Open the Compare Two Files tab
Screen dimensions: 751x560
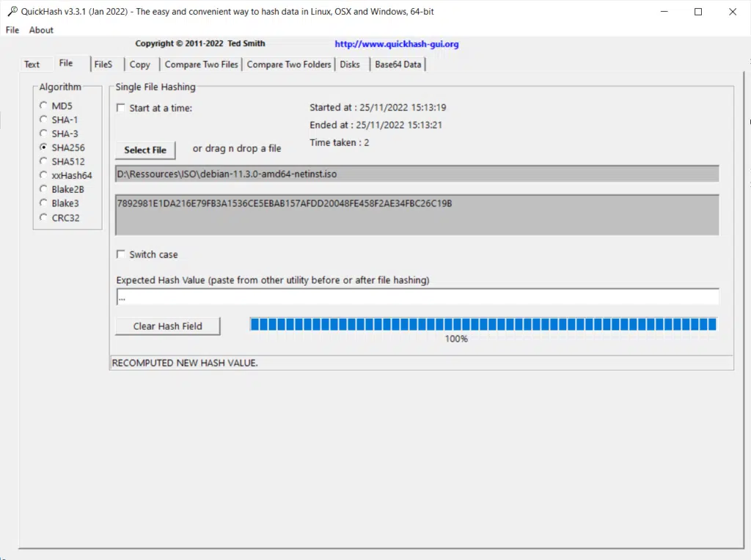pyautogui.click(x=201, y=65)
